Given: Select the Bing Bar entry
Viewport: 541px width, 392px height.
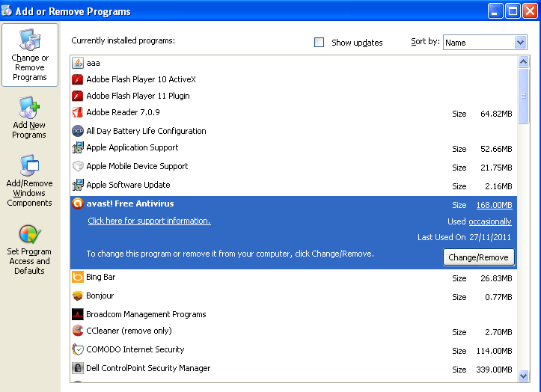Looking at the screenshot, I should point(293,277).
